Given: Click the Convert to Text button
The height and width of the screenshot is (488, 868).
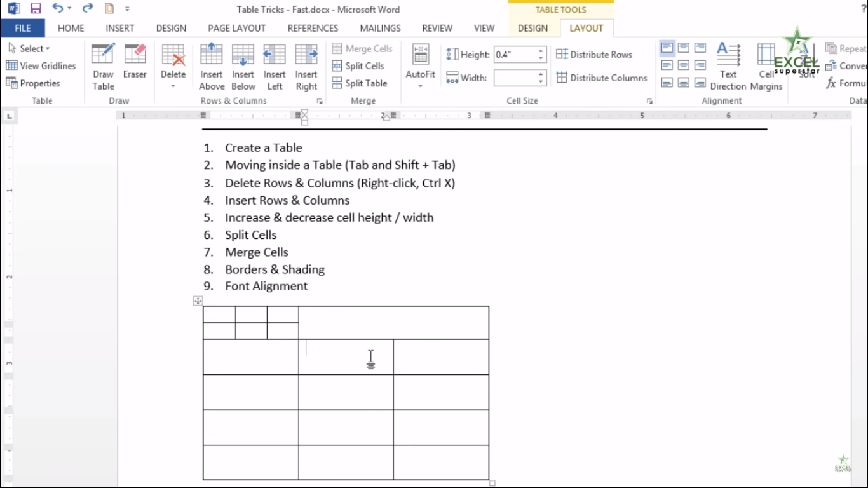Looking at the screenshot, I should pyautogui.click(x=846, y=66).
